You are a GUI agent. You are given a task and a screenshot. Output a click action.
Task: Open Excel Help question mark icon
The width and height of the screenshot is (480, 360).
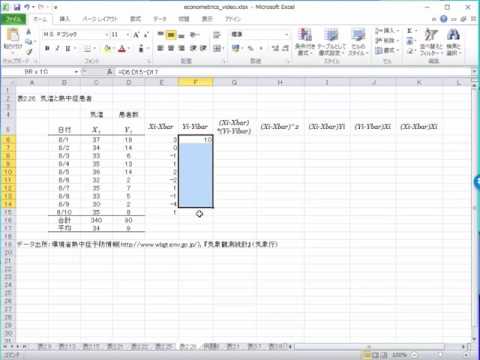[444, 19]
